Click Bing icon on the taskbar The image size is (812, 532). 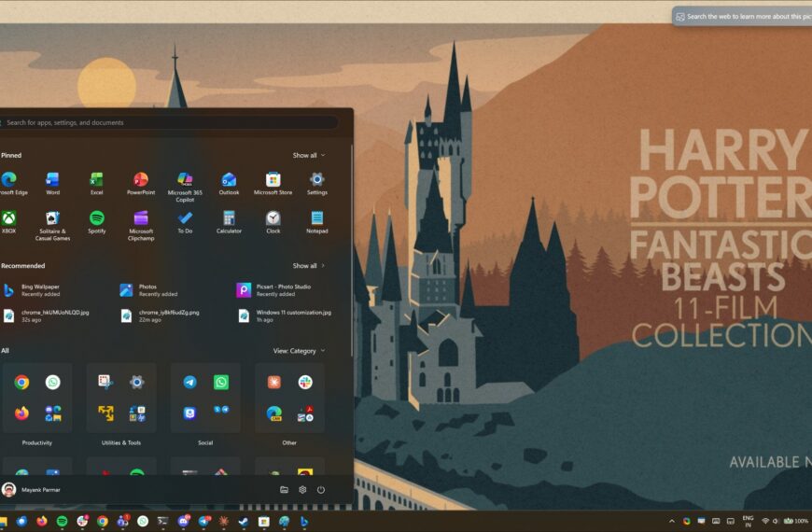(x=304, y=521)
